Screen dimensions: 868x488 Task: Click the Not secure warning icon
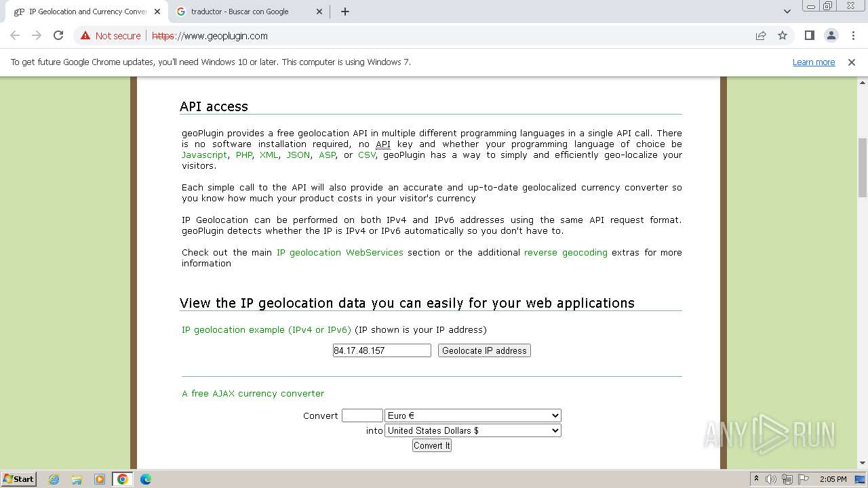click(x=85, y=36)
